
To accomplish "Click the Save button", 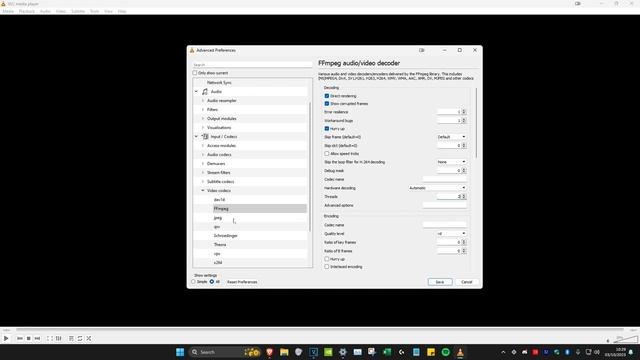I will pyautogui.click(x=440, y=282).
